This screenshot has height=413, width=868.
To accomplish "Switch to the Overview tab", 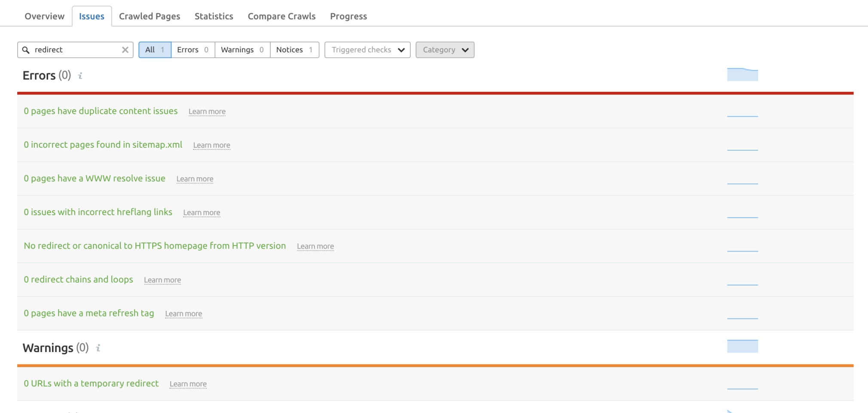I will [44, 16].
